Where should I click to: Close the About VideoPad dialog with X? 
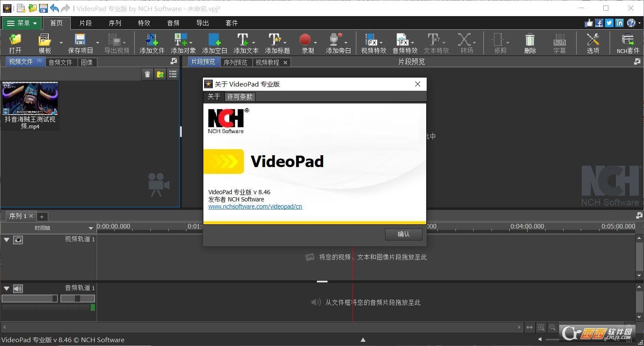click(418, 84)
